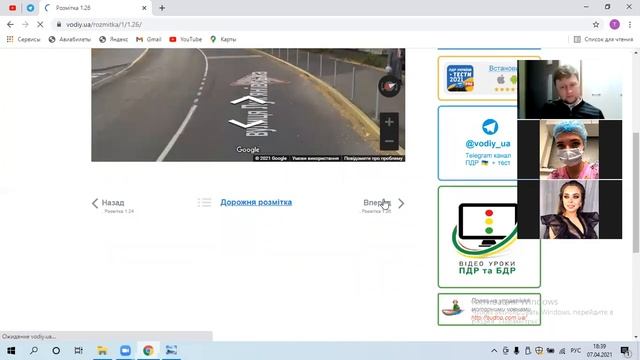640x360 pixels.
Task: Open the Авиабилеты bookmark
Action: pyautogui.click(x=70, y=39)
